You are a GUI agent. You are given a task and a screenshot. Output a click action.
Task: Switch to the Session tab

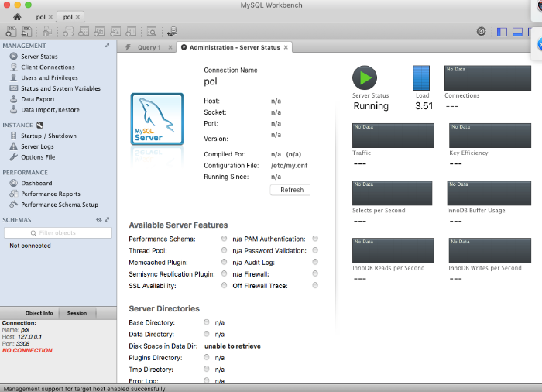coord(77,313)
